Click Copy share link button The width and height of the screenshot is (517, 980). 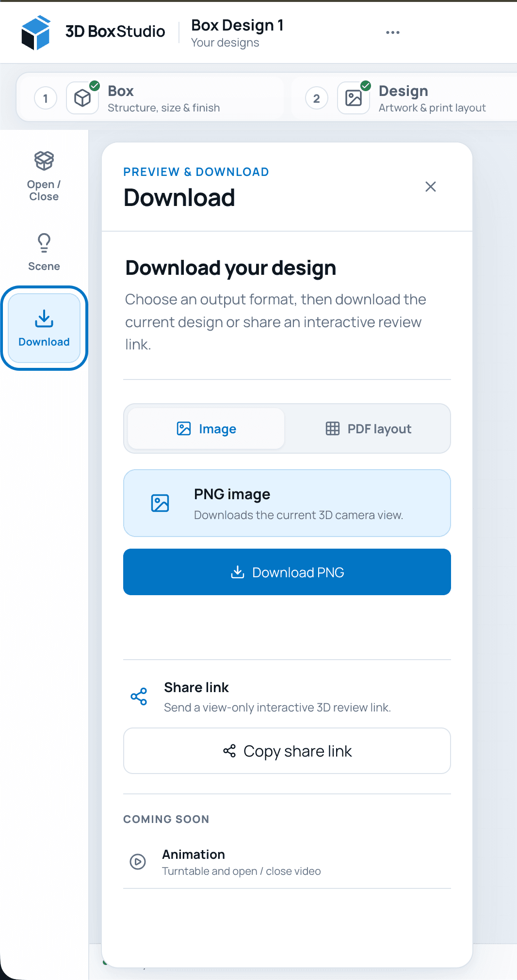pyautogui.click(x=287, y=751)
